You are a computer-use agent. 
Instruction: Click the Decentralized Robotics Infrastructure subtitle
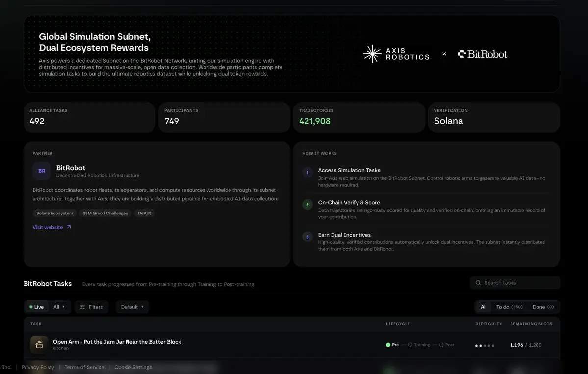pyautogui.click(x=98, y=175)
